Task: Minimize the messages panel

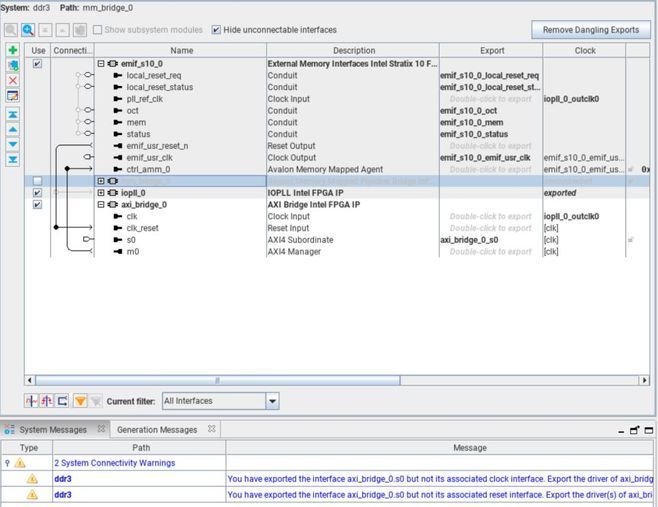Action: click(x=621, y=431)
